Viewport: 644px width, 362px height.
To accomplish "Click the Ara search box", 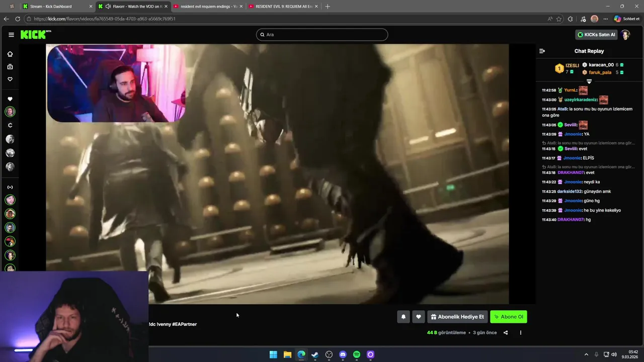I will [x=322, y=35].
